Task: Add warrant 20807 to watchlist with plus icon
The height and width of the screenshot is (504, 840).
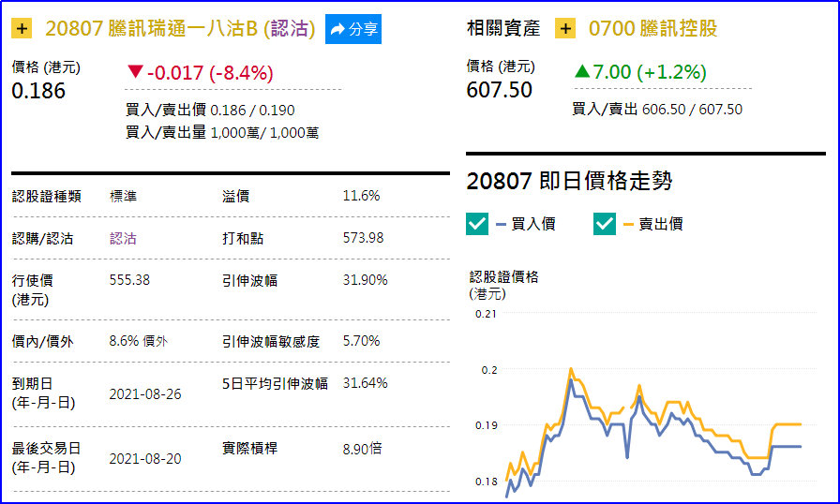Action: [x=22, y=28]
